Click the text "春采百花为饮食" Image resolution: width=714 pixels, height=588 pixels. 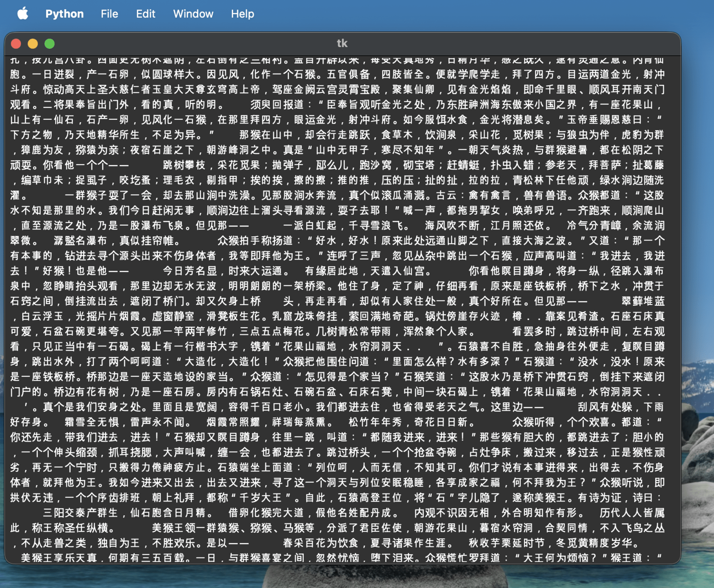pos(321,543)
